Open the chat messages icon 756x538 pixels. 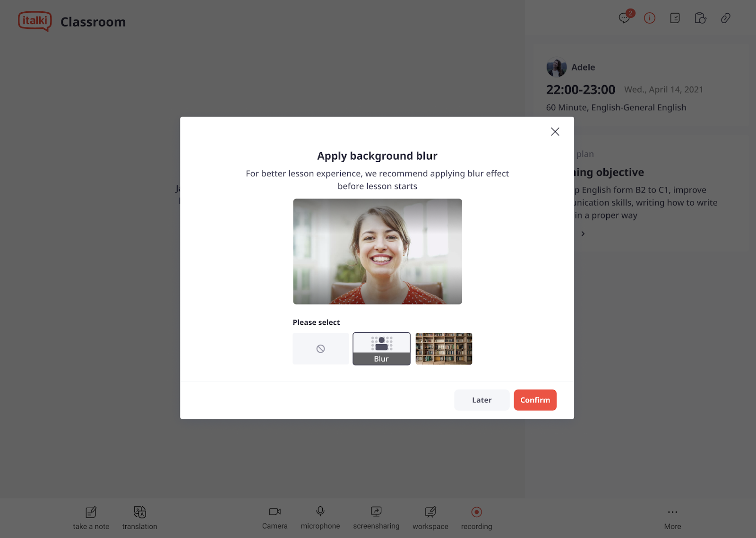click(x=624, y=18)
